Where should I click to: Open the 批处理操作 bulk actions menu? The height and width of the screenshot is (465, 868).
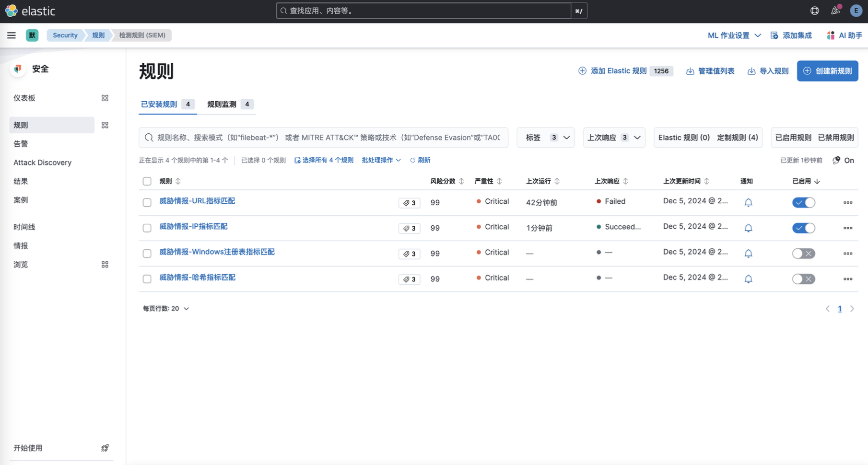pyautogui.click(x=381, y=160)
